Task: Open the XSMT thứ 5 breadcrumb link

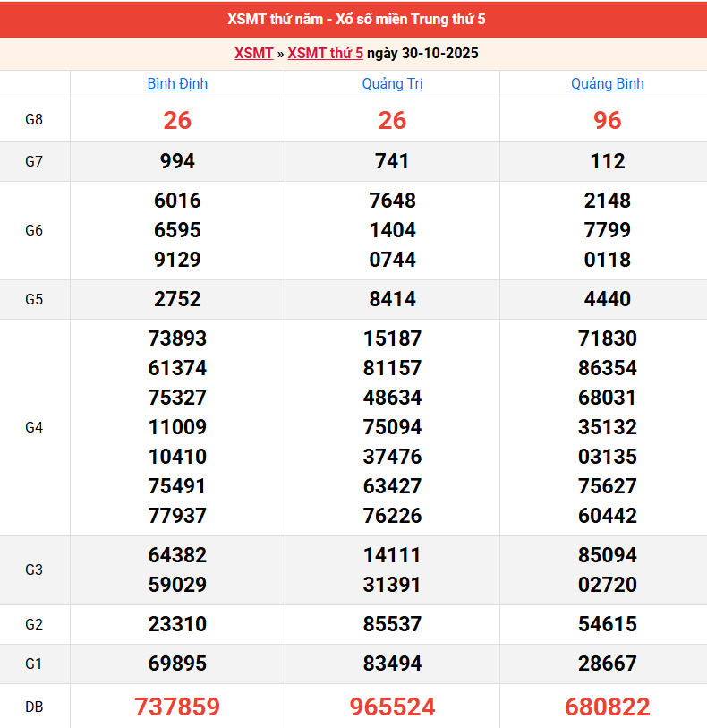Action: [325, 53]
